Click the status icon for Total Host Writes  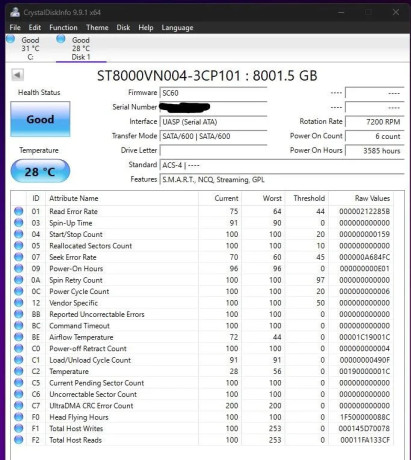coord(19,428)
